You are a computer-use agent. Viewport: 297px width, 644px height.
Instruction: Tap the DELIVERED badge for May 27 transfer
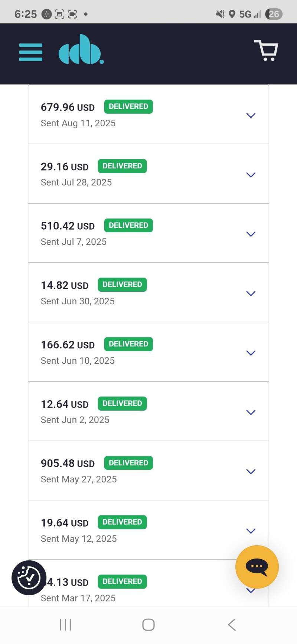tap(128, 463)
